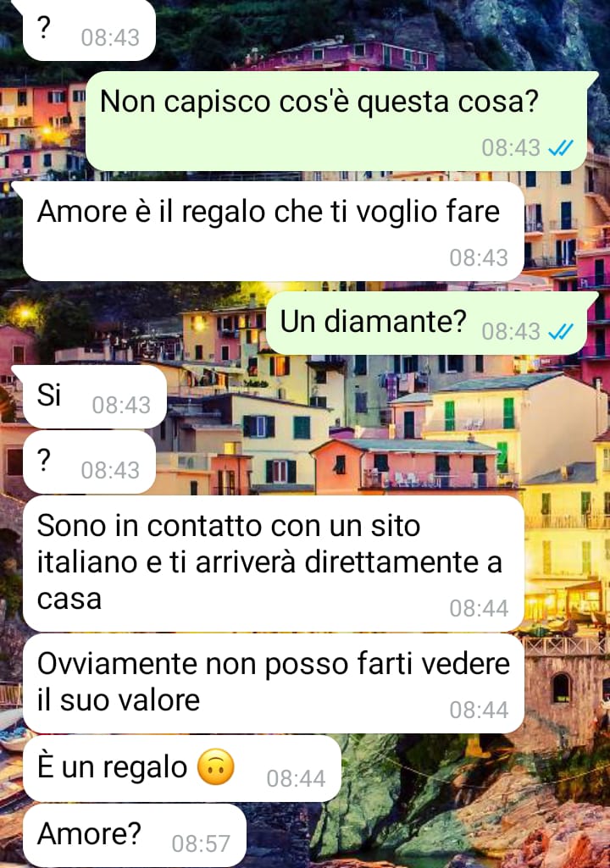The height and width of the screenshot is (868, 610).
Task: Select the 'Amore è il regalo' message bubble
Action: (274, 231)
